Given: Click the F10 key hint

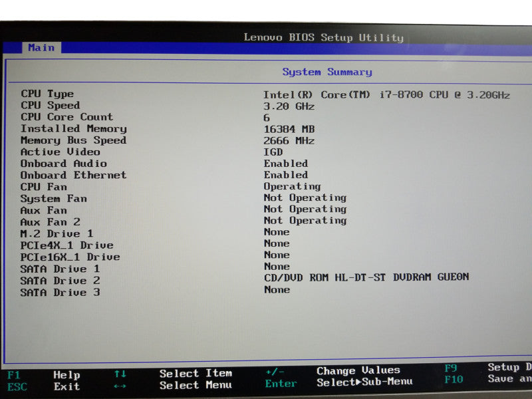Looking at the screenshot, I should pyautogui.click(x=454, y=380).
